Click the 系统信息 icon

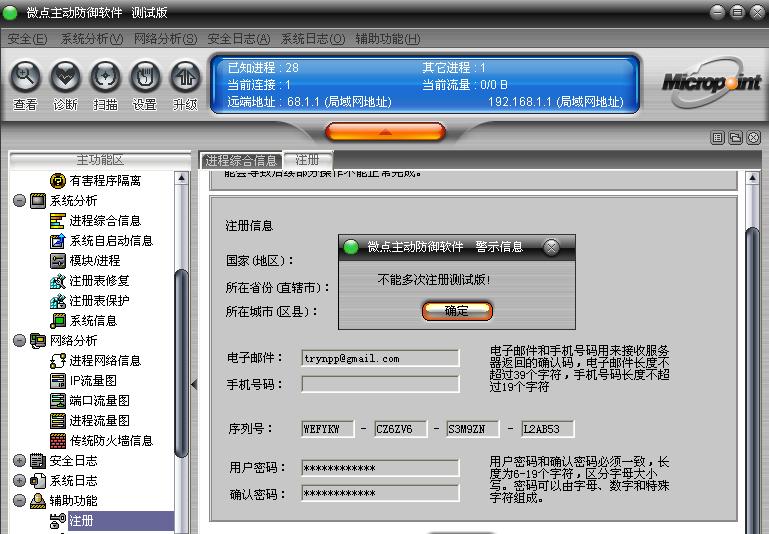pos(57,321)
